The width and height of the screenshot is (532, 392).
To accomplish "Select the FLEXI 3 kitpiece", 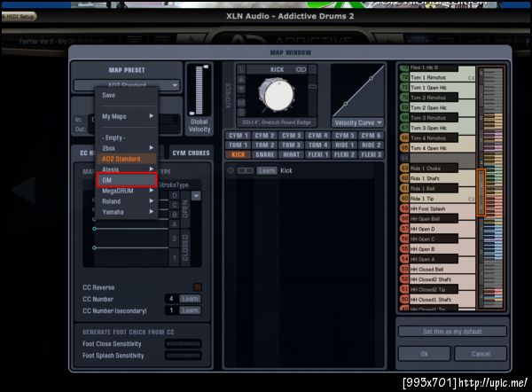I will pos(371,154).
